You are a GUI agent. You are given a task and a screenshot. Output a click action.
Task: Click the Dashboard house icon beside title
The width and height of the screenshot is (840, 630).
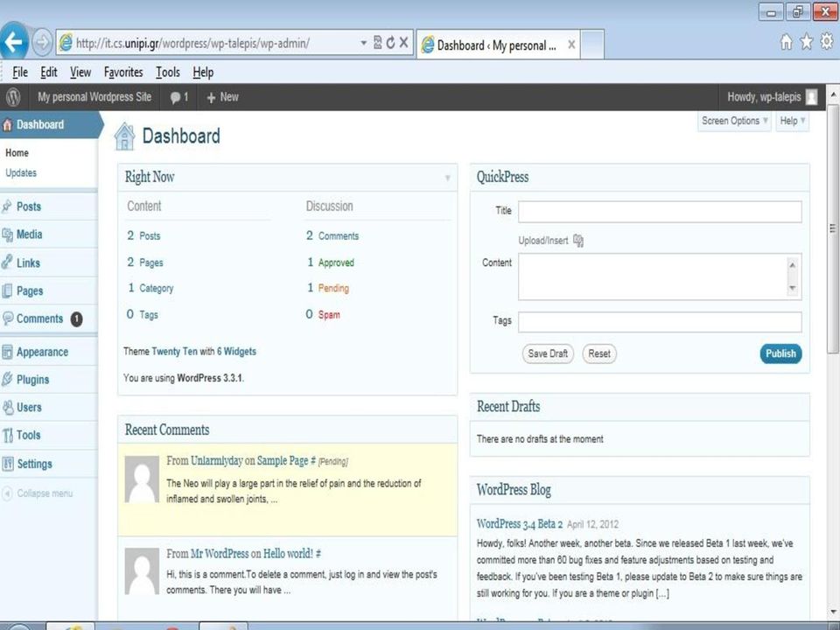click(124, 136)
